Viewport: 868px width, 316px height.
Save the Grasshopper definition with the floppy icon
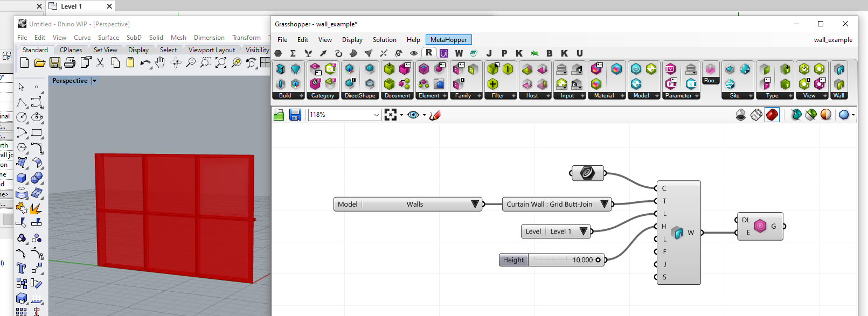[x=295, y=115]
